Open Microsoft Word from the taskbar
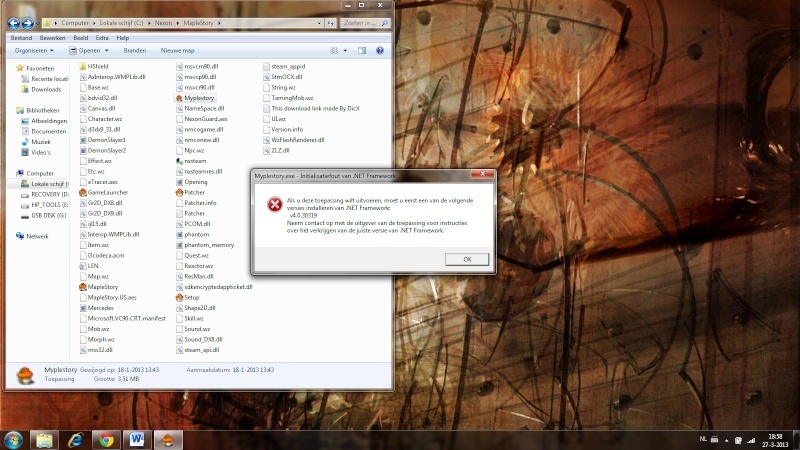800x450 pixels. (x=137, y=440)
